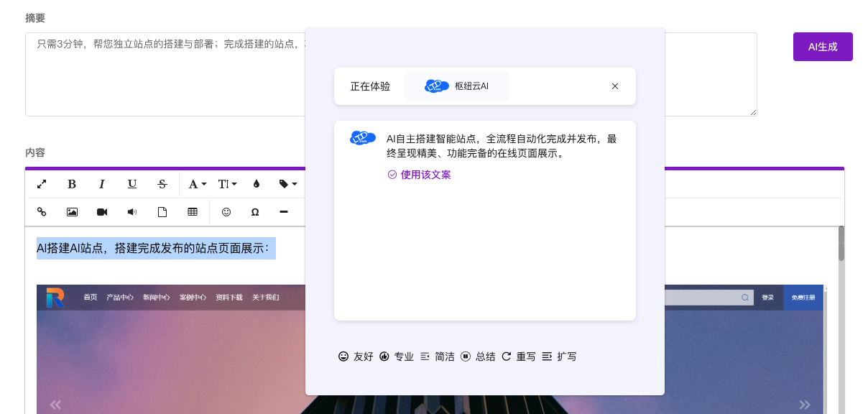Insert a file with the document icon
Screen dimensions: 868x414
(162, 212)
